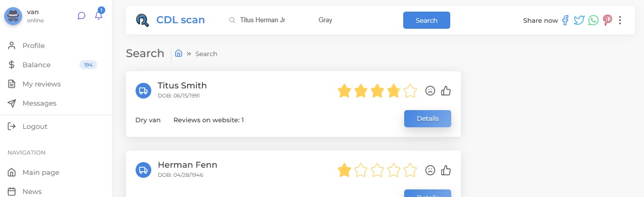
Task: Give thumbs up to Titus Smith
Action: (x=446, y=91)
